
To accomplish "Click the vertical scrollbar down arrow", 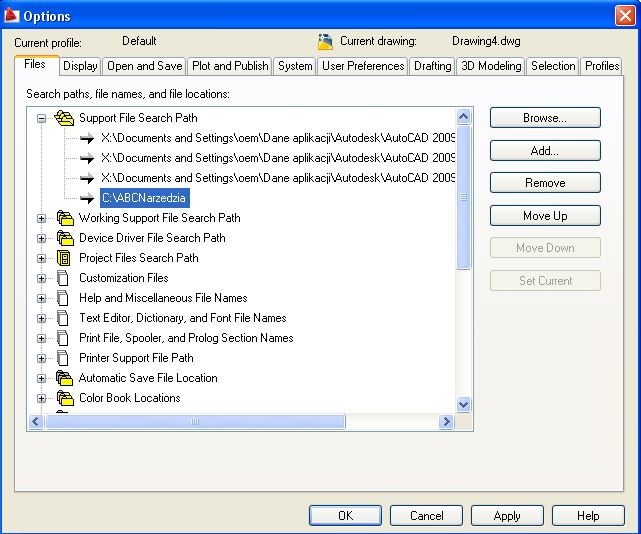I will [463, 404].
